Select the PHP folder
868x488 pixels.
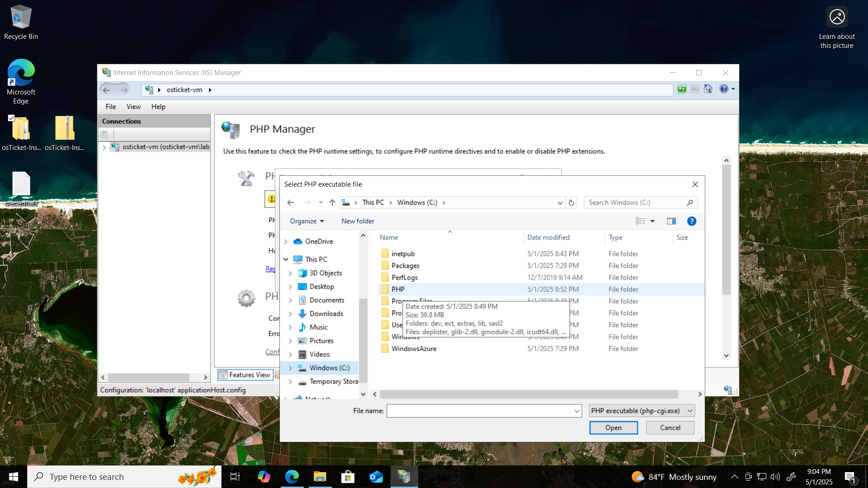point(398,289)
